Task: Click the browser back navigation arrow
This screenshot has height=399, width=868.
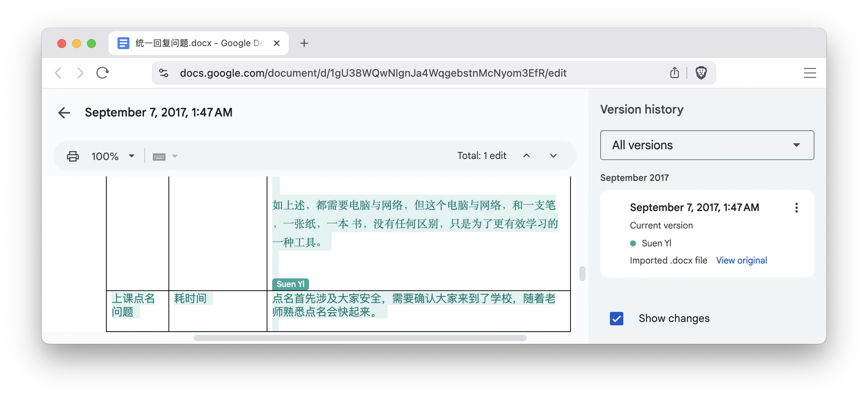Action: click(58, 73)
